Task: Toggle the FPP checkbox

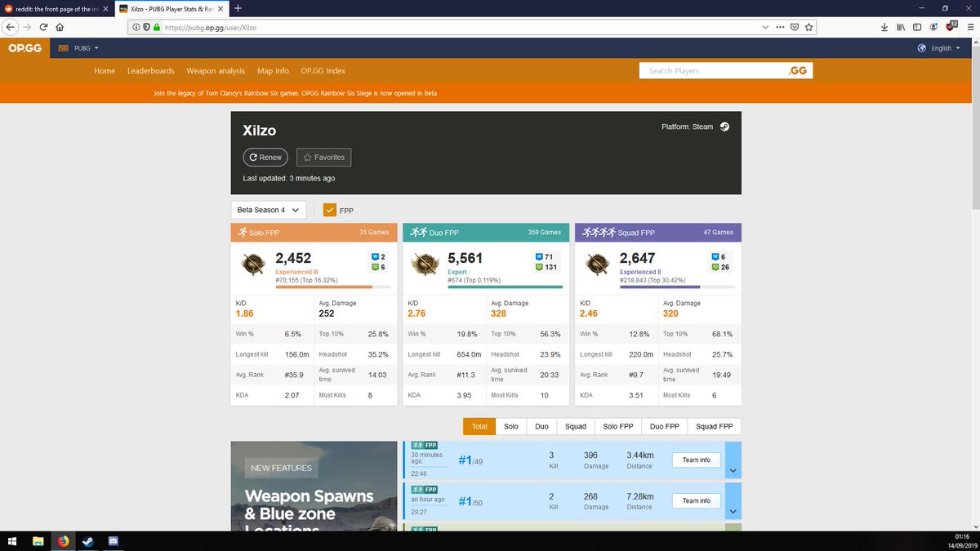Action: click(x=330, y=210)
